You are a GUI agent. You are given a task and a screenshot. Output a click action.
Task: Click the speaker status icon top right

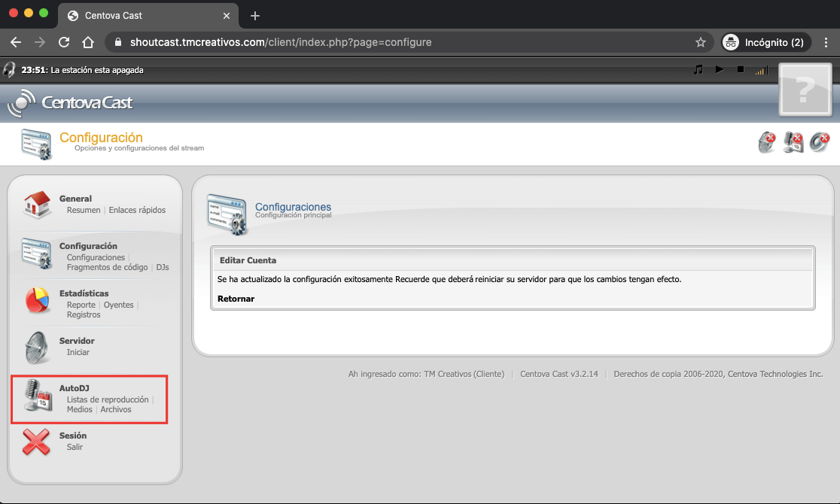(x=820, y=142)
